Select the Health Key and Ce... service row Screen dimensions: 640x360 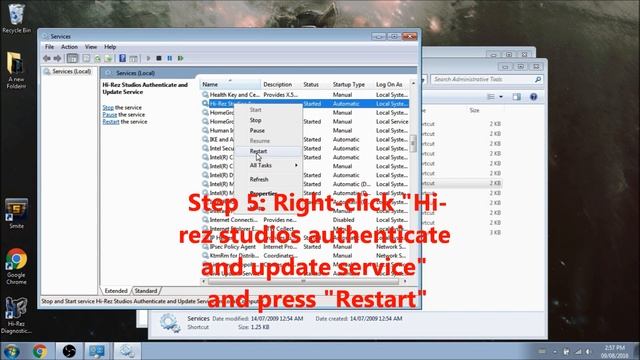pos(305,95)
